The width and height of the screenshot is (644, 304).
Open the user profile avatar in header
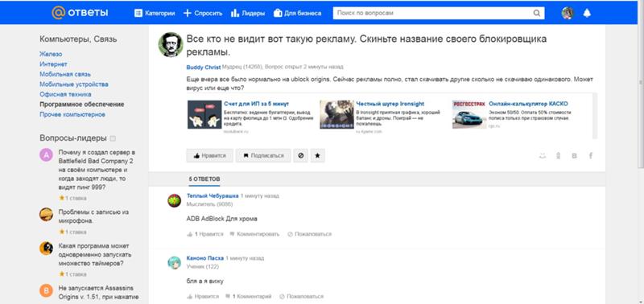coord(568,13)
